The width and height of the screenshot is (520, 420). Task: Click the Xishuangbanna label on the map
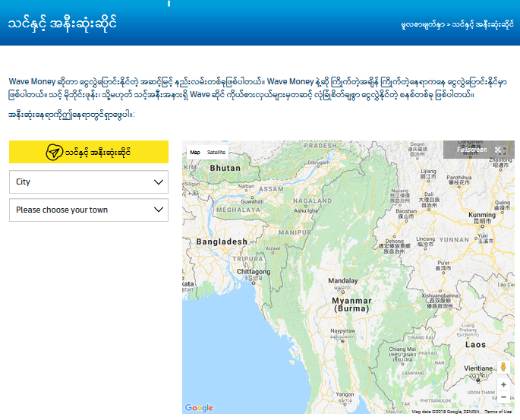click(440, 295)
